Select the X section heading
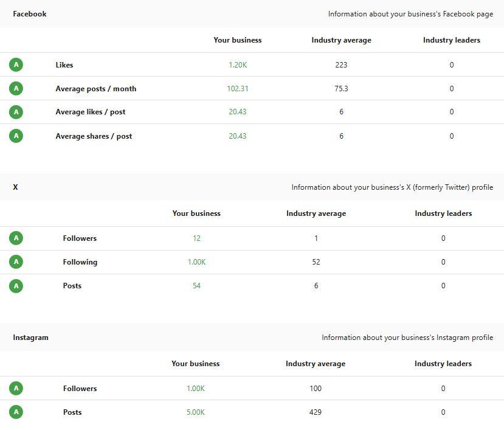Viewport: 504px width, 430px height. [x=16, y=187]
